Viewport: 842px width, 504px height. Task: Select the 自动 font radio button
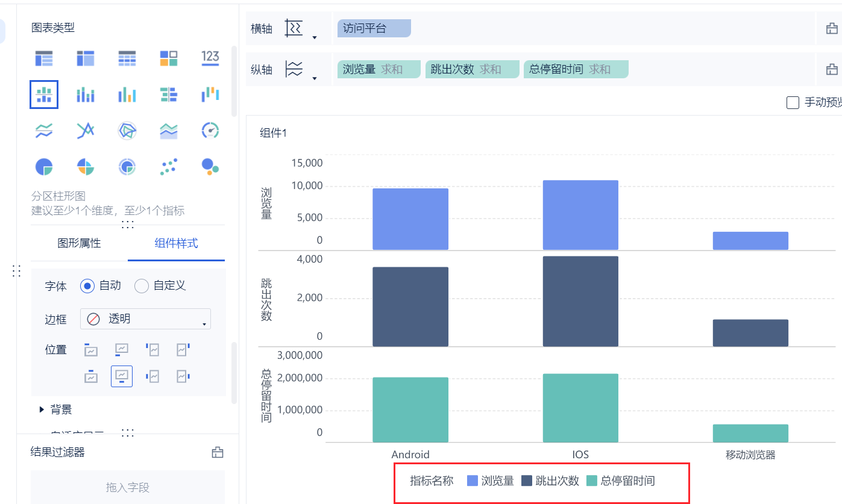click(x=87, y=286)
